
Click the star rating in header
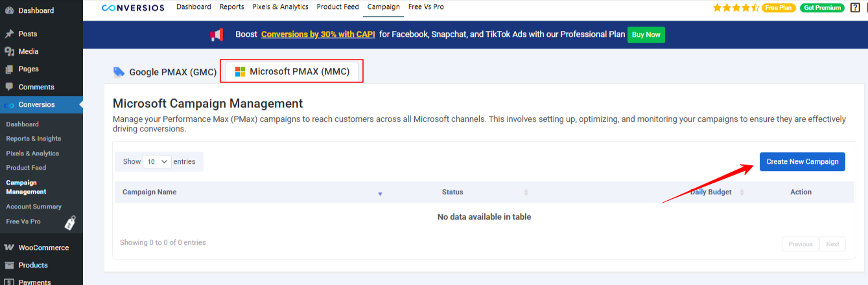pos(736,8)
